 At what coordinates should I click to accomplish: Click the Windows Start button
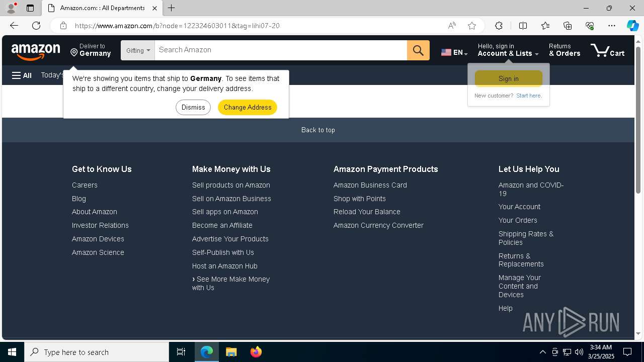point(12,352)
